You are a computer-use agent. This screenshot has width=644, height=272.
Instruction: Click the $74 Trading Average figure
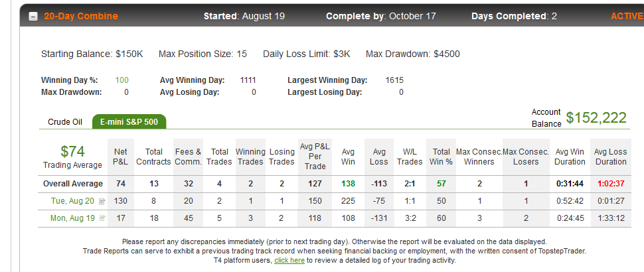pyautogui.click(x=72, y=151)
